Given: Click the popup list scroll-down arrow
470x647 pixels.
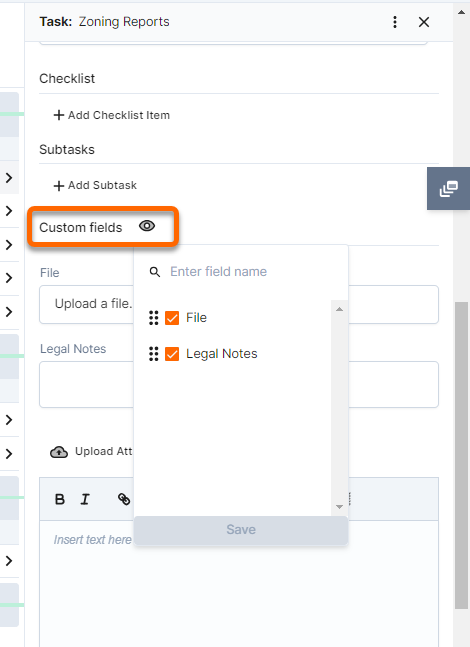Looking at the screenshot, I should click(339, 507).
